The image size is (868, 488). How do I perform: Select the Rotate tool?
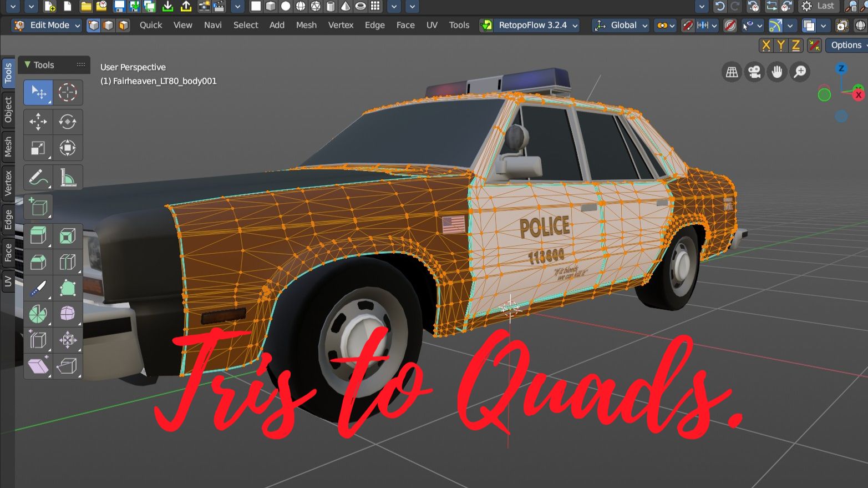click(x=68, y=122)
